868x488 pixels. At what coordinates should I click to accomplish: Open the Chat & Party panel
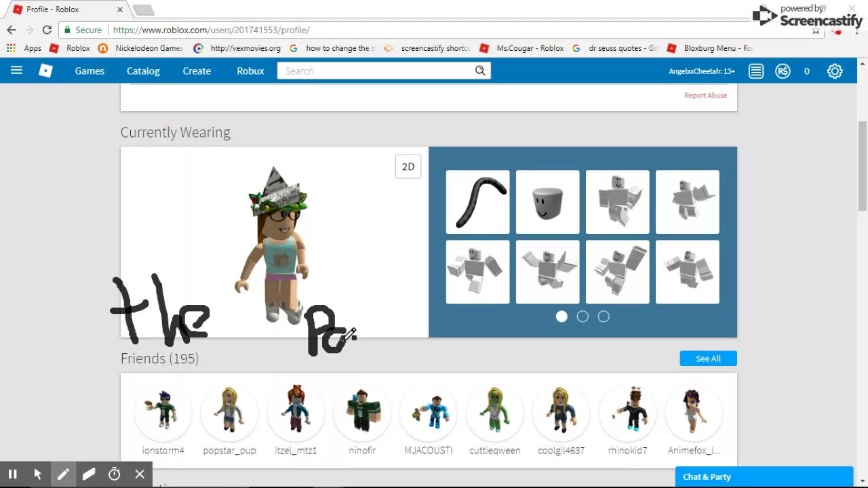coord(764,477)
